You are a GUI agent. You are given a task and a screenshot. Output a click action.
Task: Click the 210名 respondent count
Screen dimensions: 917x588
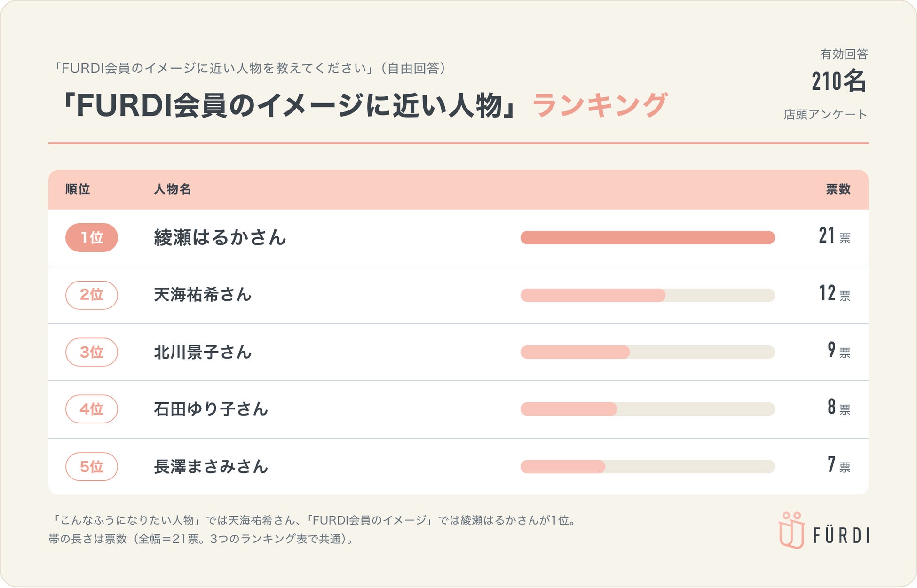(839, 81)
